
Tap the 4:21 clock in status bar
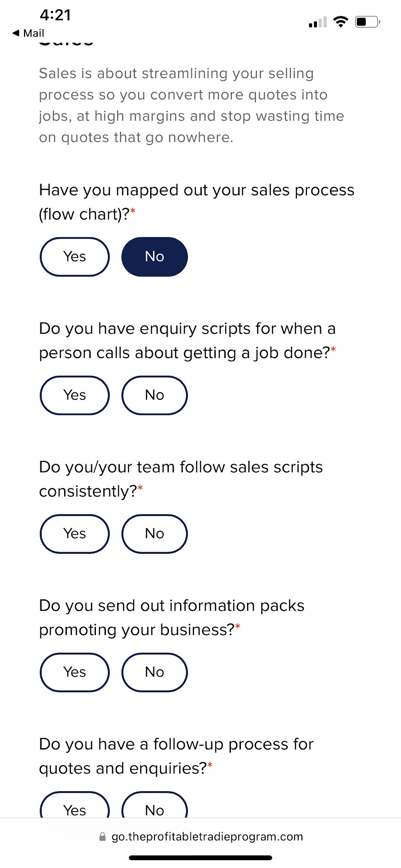pos(55,15)
